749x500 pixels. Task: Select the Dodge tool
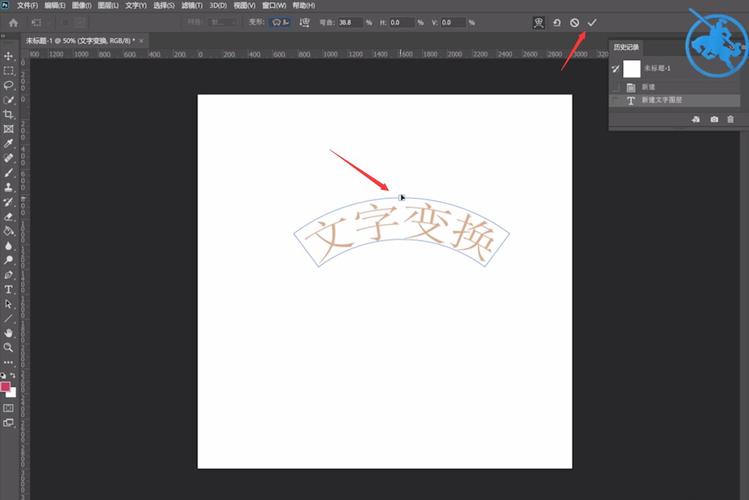point(9,260)
